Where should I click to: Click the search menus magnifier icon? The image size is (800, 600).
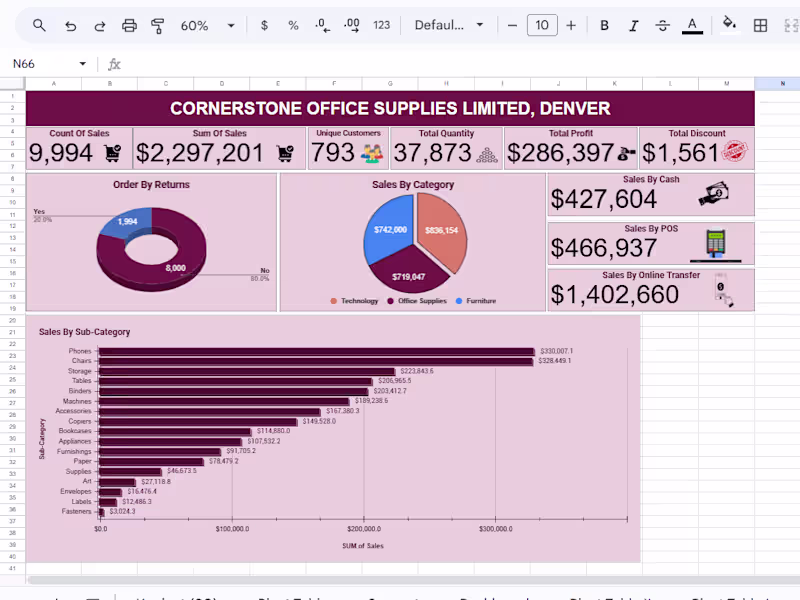click(x=39, y=25)
